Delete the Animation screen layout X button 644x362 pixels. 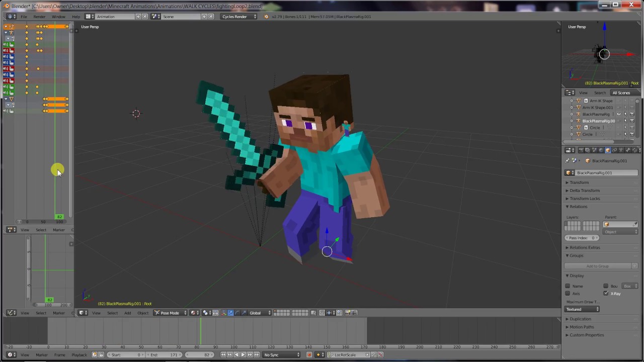(x=145, y=17)
